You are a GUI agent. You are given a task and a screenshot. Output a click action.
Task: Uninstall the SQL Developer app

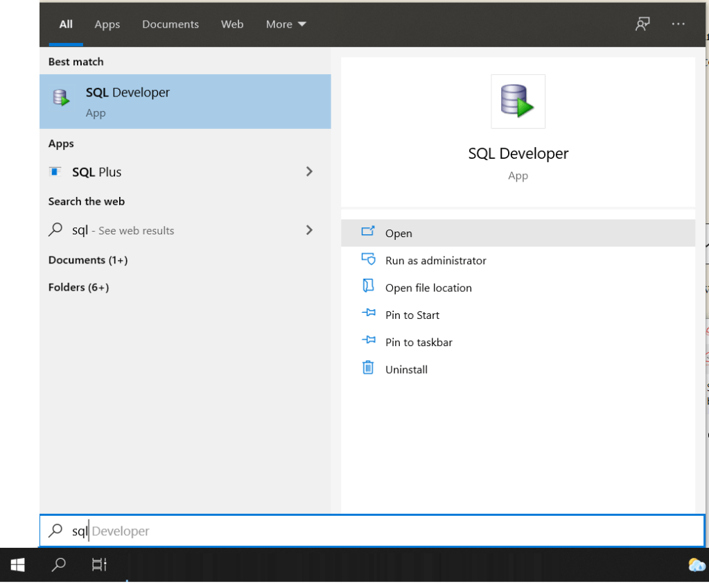(x=406, y=370)
